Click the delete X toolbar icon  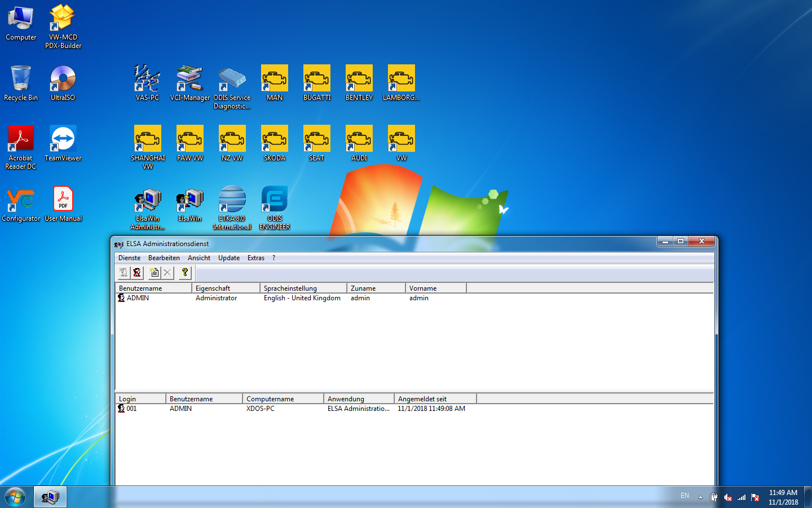(x=167, y=273)
